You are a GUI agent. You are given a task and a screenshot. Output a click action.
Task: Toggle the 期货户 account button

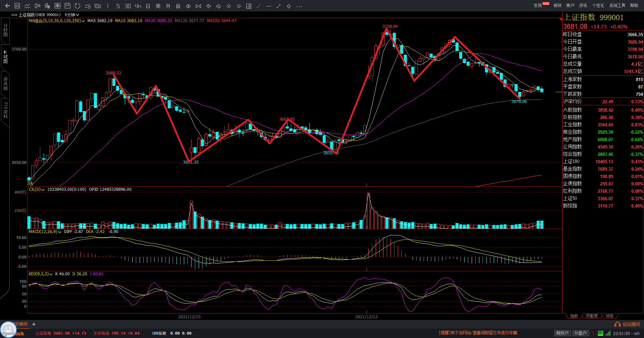click(x=562, y=333)
